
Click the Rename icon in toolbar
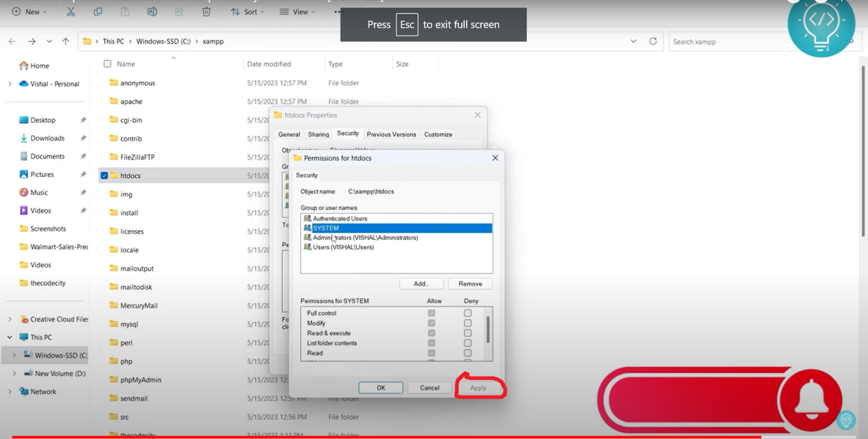pyautogui.click(x=152, y=11)
